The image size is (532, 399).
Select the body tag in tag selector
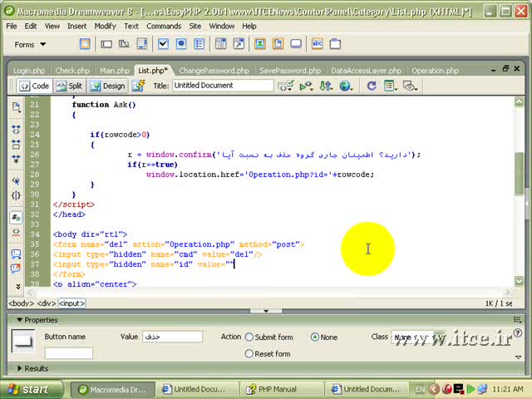point(21,303)
